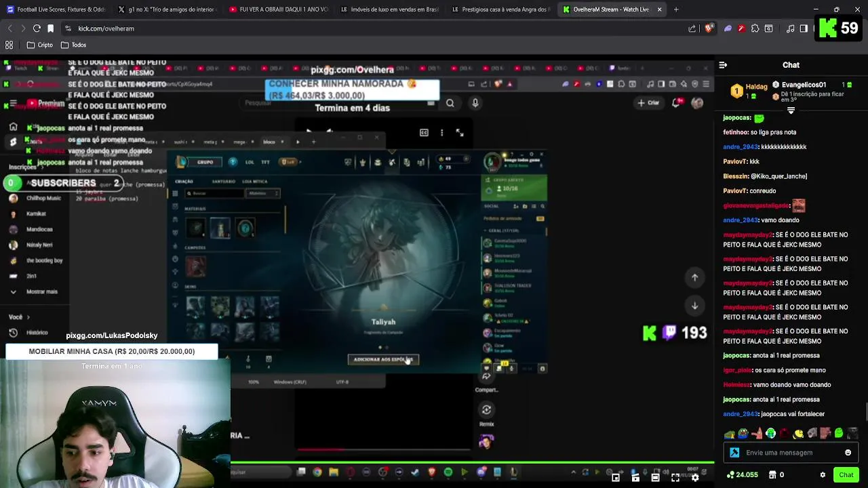The image size is (868, 488).
Task: Click microphone voice search icon in stream
Action: click(475, 103)
